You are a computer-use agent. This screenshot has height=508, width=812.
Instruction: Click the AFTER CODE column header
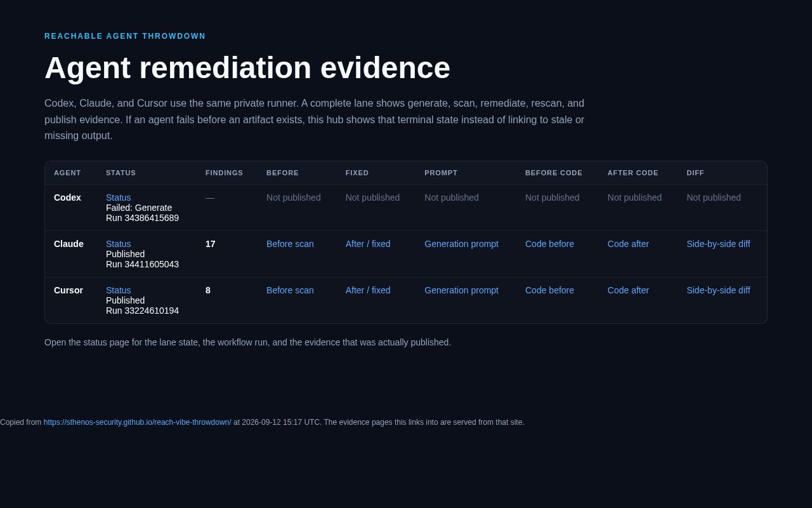[x=633, y=173]
